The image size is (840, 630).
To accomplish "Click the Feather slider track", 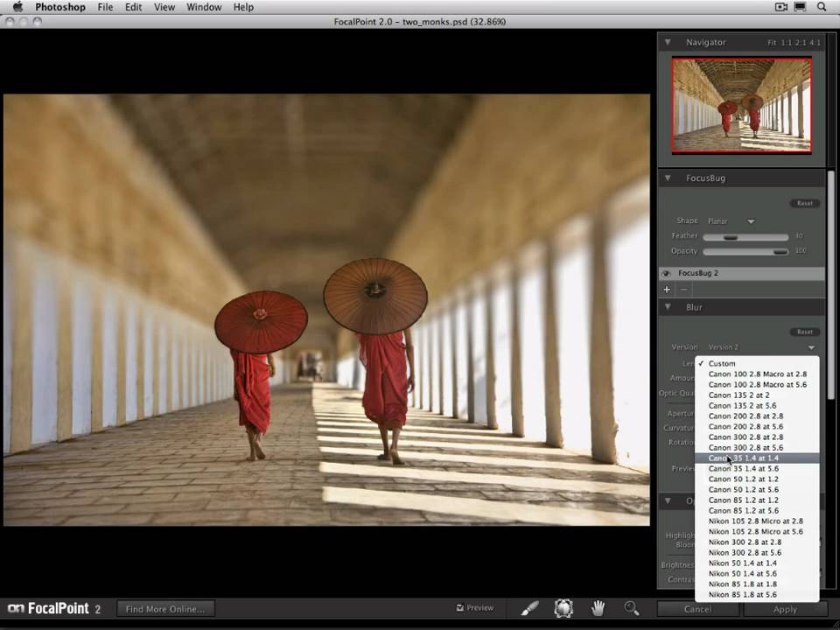I will click(x=745, y=237).
